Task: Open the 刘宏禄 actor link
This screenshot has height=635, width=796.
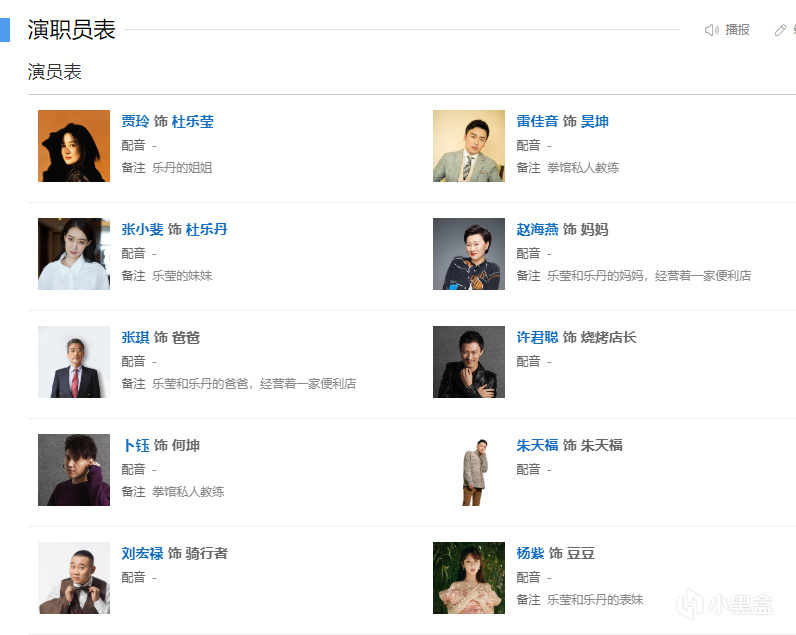Action: coord(142,553)
